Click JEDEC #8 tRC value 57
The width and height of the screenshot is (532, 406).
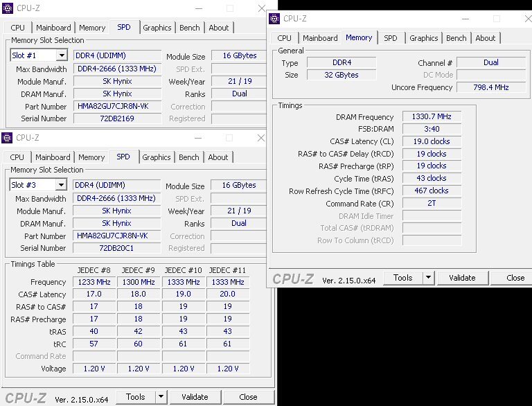pos(94,344)
